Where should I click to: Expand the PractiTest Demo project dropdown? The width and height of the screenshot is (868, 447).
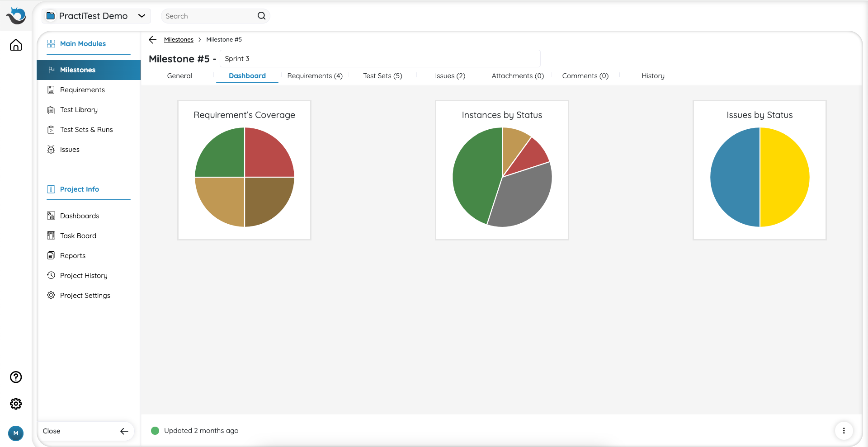(x=142, y=16)
